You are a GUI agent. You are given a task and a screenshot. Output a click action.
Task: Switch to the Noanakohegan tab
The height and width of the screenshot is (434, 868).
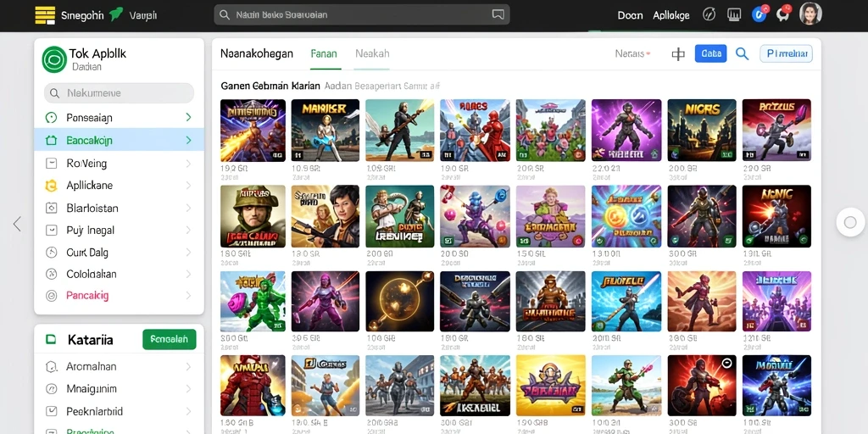(256, 53)
